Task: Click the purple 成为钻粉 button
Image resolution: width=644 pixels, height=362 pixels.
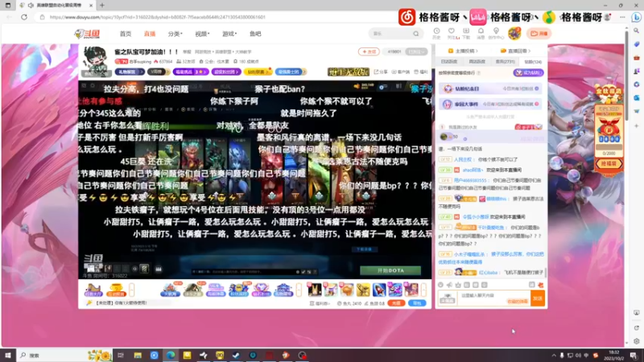Action: tap(529, 72)
